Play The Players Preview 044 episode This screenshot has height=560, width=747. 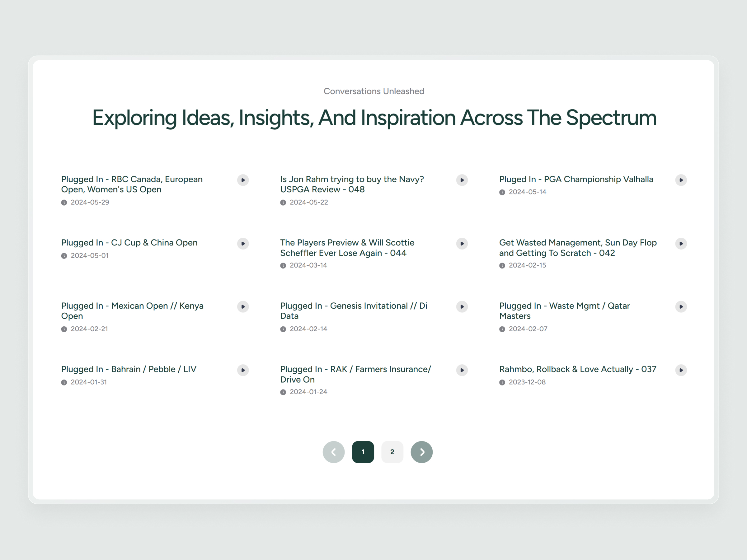point(462,243)
